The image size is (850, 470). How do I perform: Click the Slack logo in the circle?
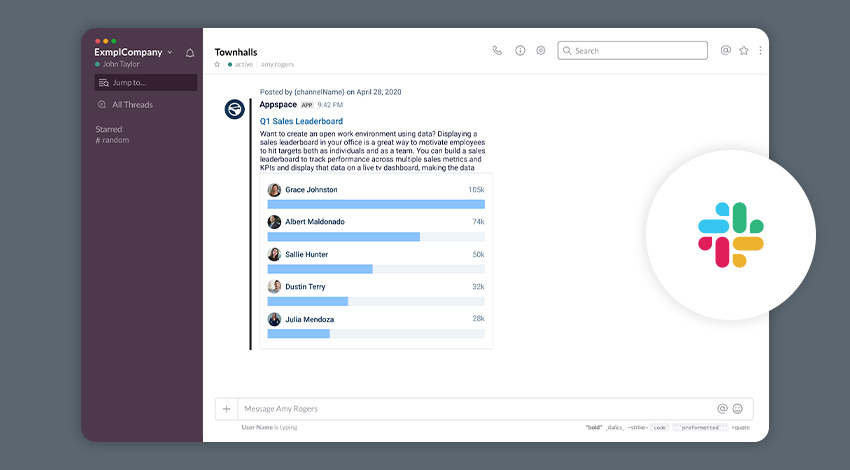point(731,235)
